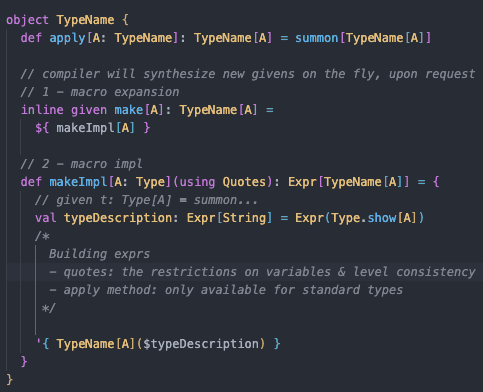The width and height of the screenshot is (483, 392).
Task: Click $typeDescription in the quoted expression
Action: tap(201, 344)
